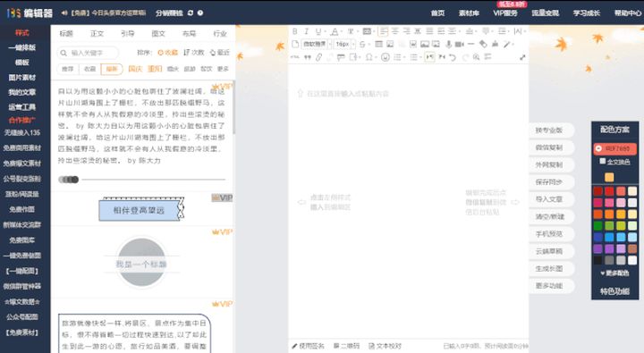Image resolution: width=644 pixels, height=353 pixels.
Task: Open the font family dropdown
Action: [317, 44]
